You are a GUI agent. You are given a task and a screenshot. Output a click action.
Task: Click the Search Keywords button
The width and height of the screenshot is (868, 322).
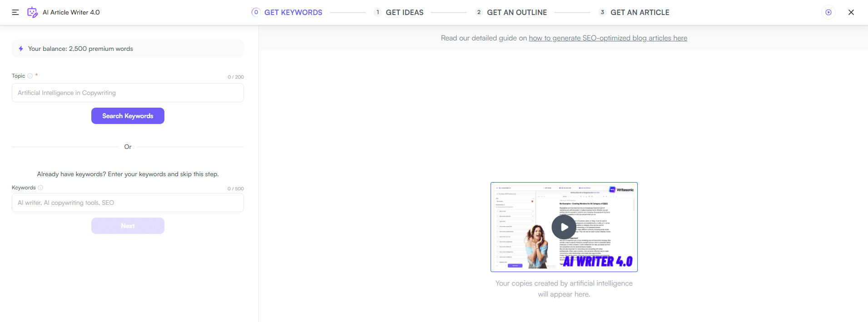(128, 116)
